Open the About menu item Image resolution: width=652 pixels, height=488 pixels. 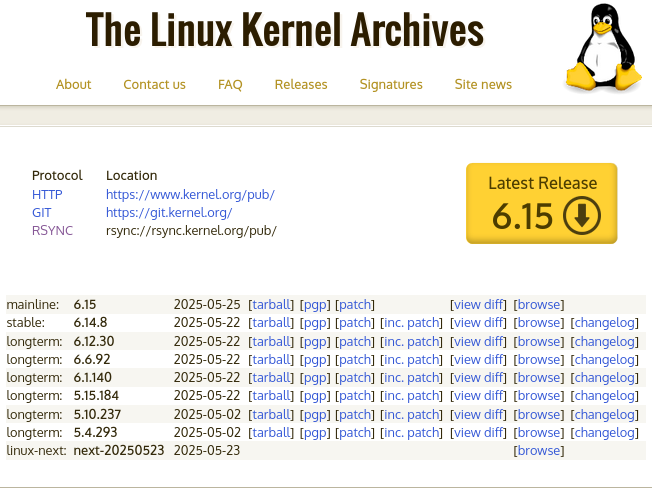point(74,84)
